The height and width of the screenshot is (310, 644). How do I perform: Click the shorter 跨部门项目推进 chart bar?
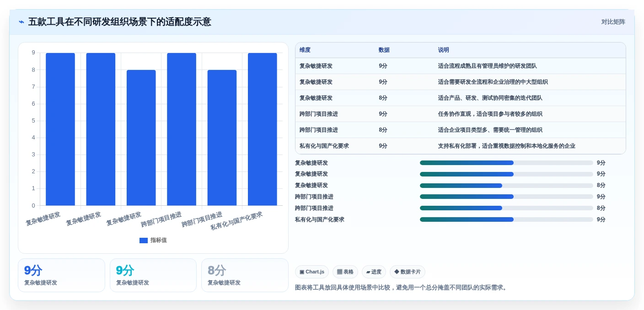tap(222, 138)
